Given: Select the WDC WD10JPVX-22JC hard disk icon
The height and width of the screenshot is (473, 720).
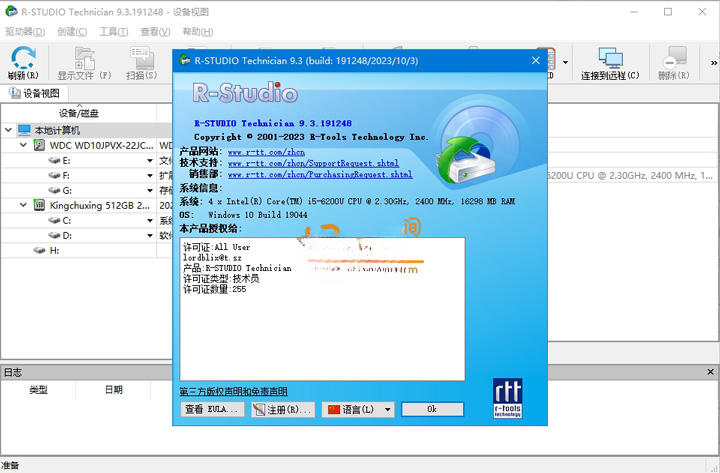Looking at the screenshot, I should [x=39, y=145].
